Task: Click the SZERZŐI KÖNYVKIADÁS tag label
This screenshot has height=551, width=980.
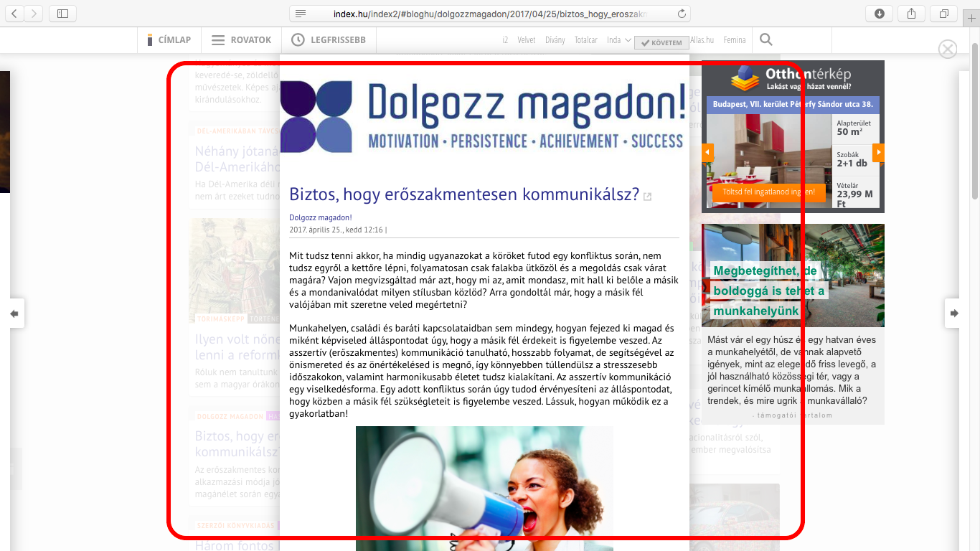Action: click(236, 525)
